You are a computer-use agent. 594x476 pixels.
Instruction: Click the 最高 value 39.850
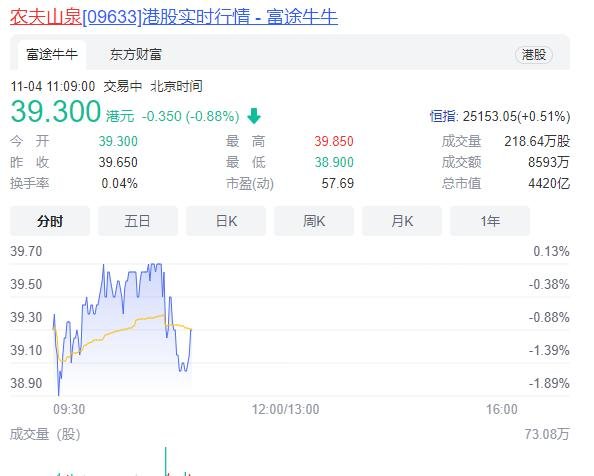(334, 141)
